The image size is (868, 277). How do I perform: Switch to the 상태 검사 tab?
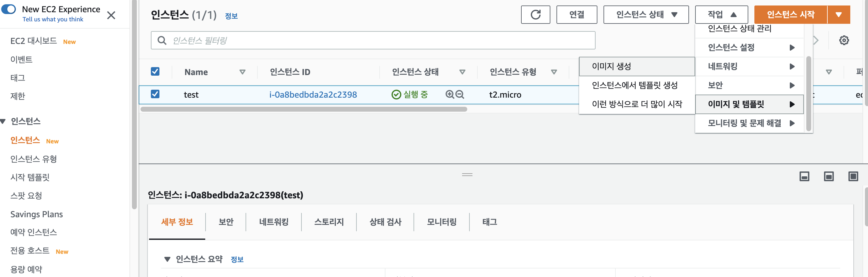(x=385, y=222)
